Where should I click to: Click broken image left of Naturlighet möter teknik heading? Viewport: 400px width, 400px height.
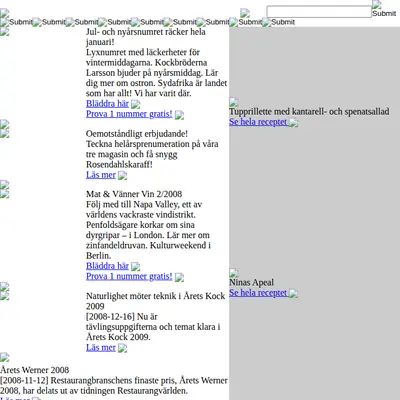click(4, 296)
